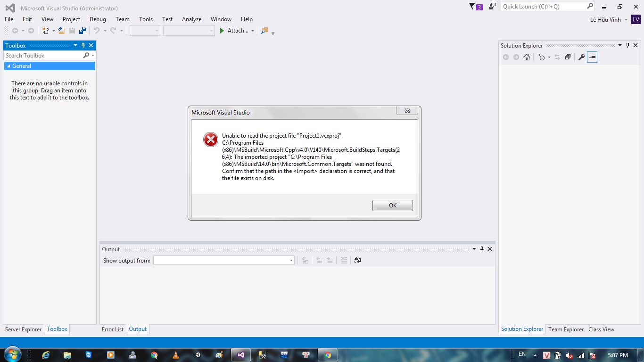Switch to the Team Explorer tab
This screenshot has width=644, height=362.
click(x=566, y=329)
